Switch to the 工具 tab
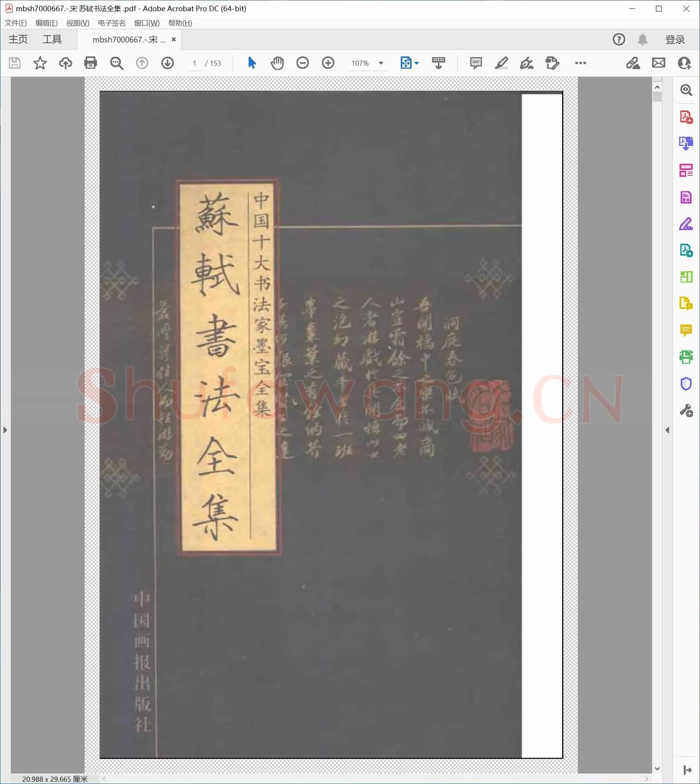Viewport: 700px width, 784px height. [52, 40]
